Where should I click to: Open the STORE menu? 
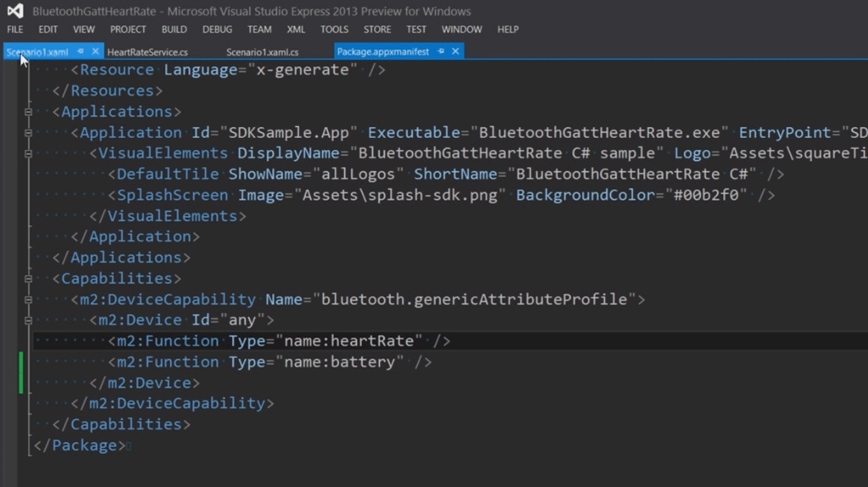tap(377, 30)
